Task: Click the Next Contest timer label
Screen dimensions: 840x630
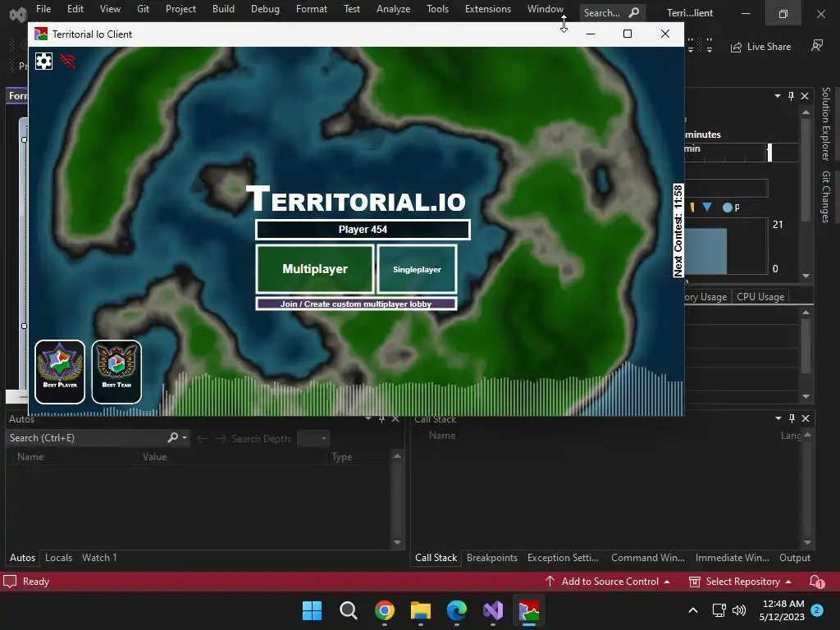Action: 678,231
